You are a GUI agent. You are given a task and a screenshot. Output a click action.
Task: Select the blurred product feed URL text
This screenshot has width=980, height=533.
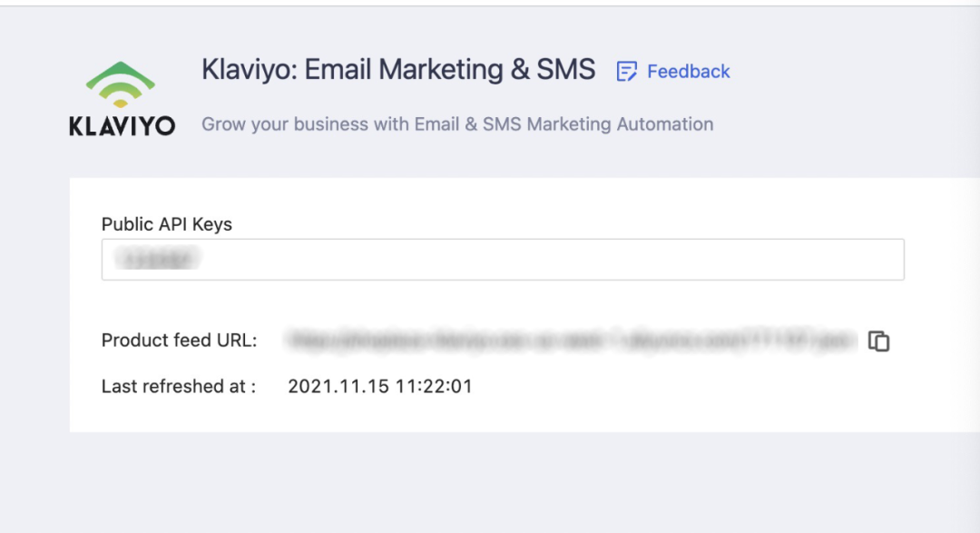pos(572,341)
